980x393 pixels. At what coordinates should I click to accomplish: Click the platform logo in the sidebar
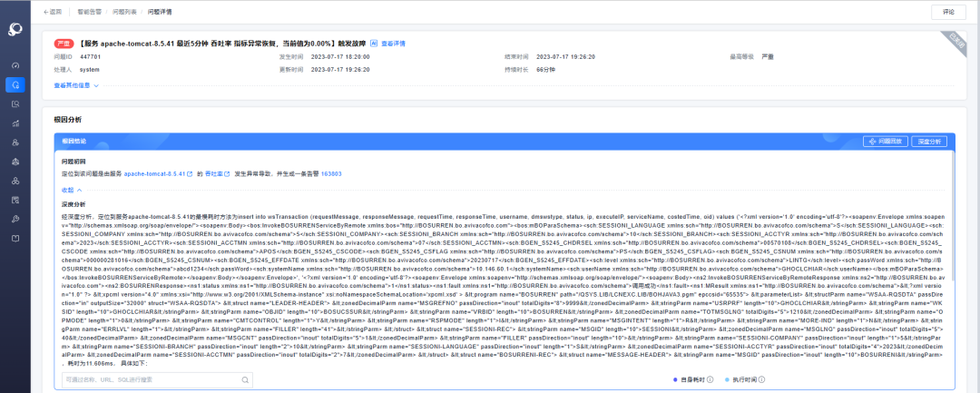pos(15,29)
